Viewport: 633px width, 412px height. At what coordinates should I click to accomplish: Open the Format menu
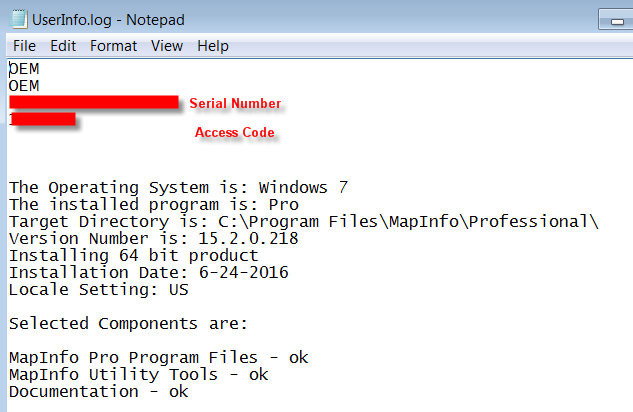click(x=113, y=46)
